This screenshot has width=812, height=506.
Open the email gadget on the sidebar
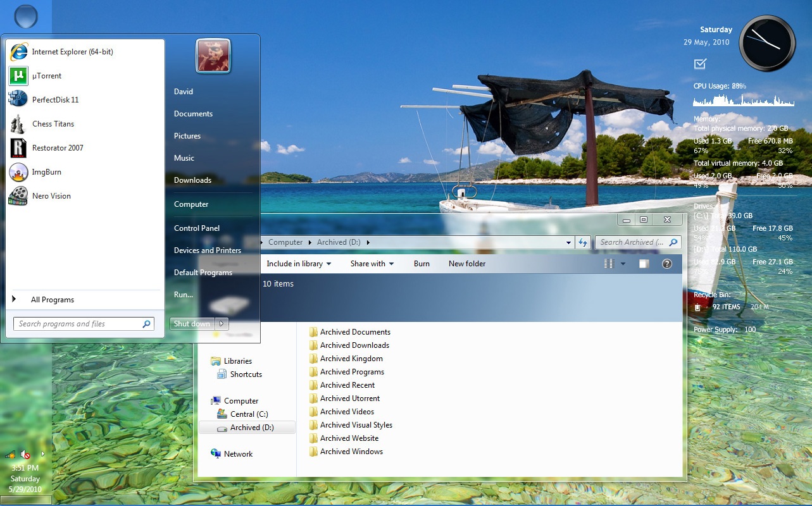pos(700,63)
